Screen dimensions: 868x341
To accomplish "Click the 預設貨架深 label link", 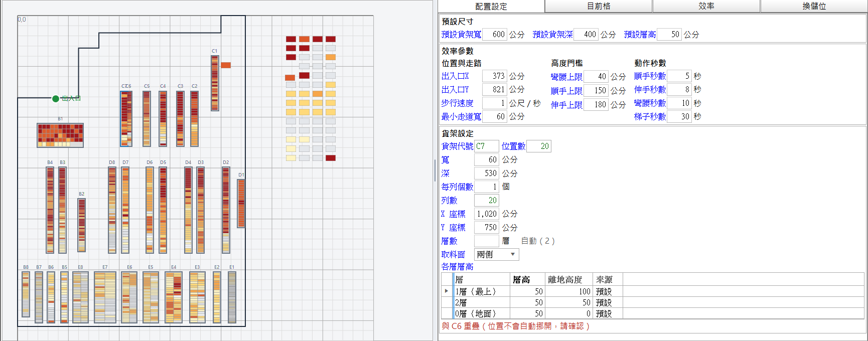I will pos(552,34).
